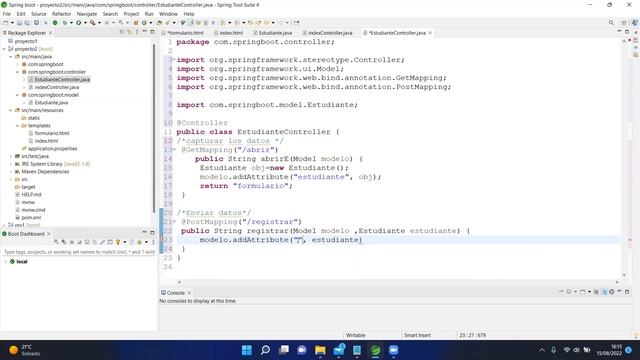Switch to formulario.html editor tab
The width and height of the screenshot is (640, 360).
pos(182,33)
